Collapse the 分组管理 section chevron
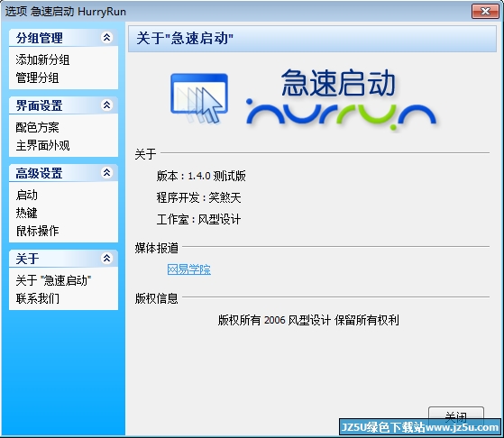Viewport: 504px width, 438px height. pos(106,38)
